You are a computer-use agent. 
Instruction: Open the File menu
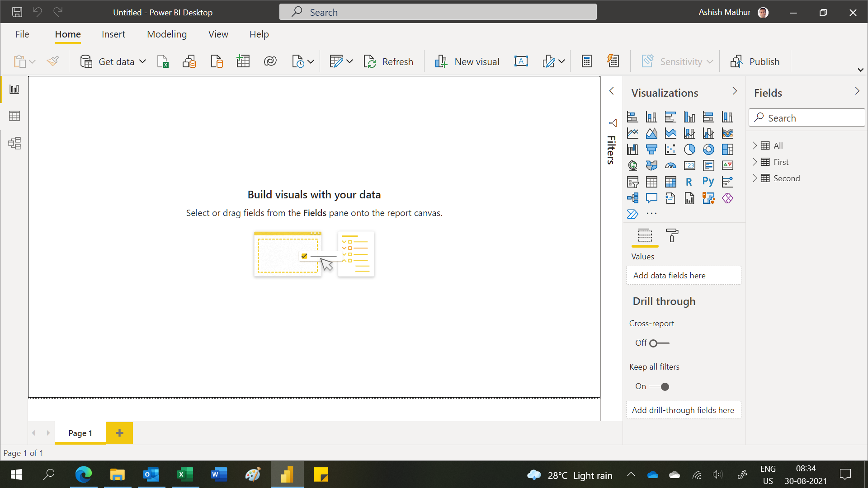[x=22, y=34]
